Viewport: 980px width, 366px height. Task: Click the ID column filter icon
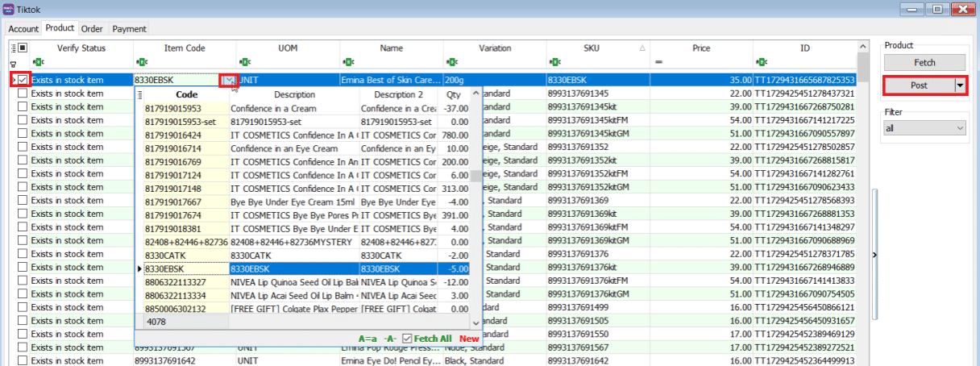click(x=762, y=62)
